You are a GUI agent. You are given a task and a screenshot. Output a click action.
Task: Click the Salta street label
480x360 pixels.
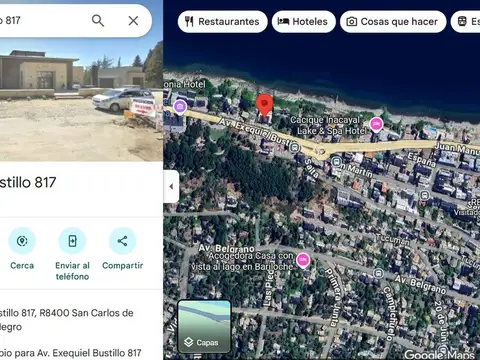pyautogui.click(x=312, y=168)
